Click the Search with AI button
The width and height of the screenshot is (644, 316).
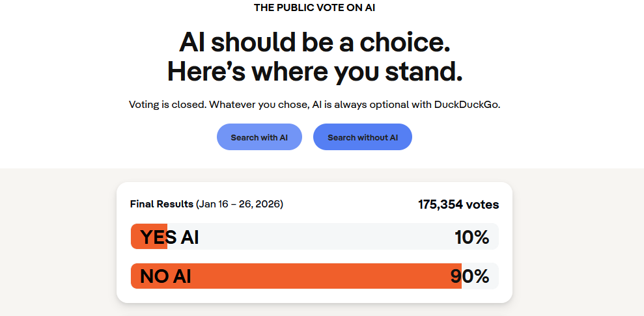(x=259, y=137)
